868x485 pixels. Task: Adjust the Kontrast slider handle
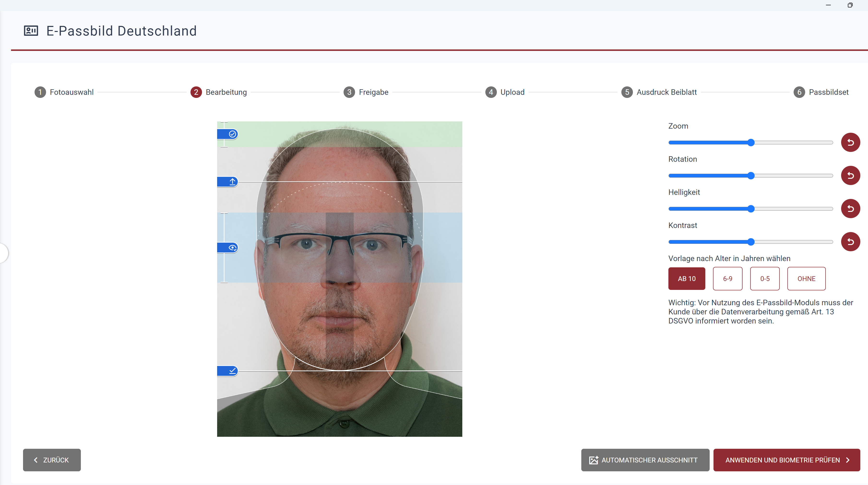751,242
